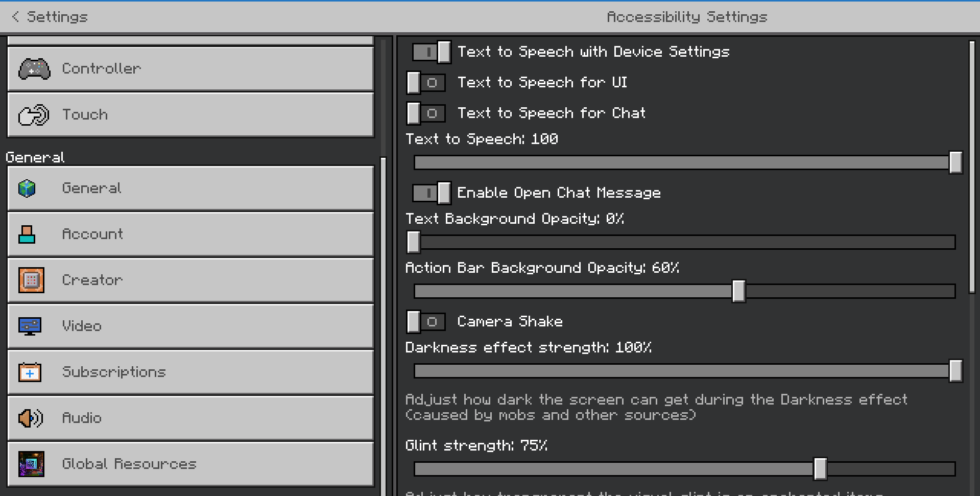Open the Subscriptions settings tab
Screen dimensions: 980x496
coord(190,372)
